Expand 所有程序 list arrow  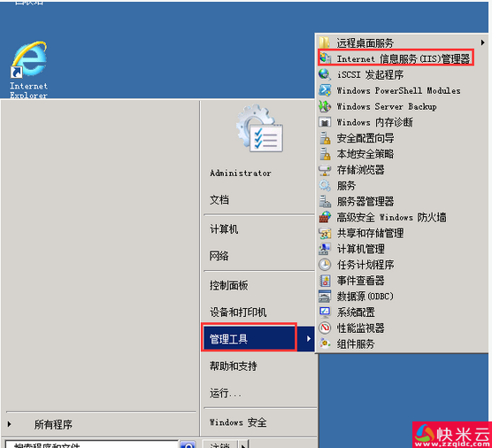click(x=9, y=424)
